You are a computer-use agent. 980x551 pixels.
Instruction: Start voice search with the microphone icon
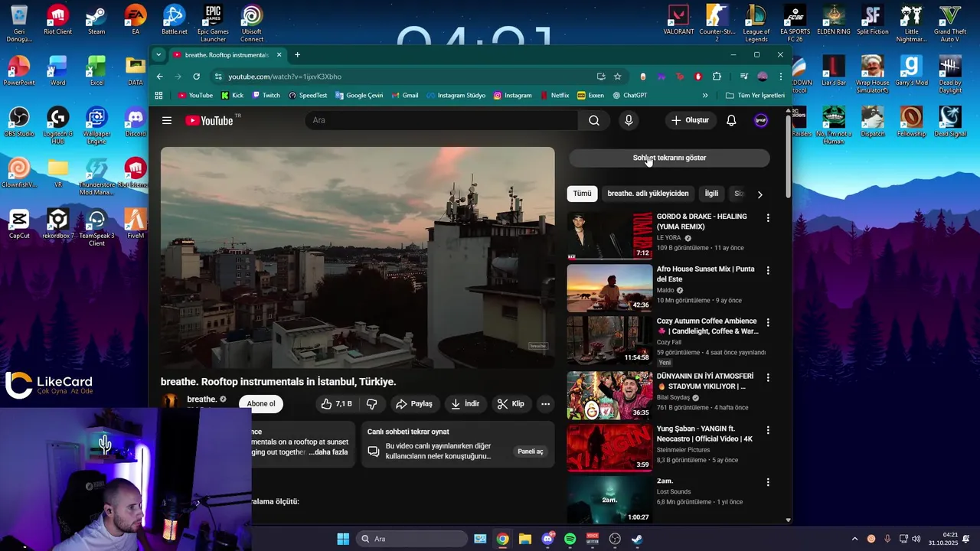pos(629,120)
